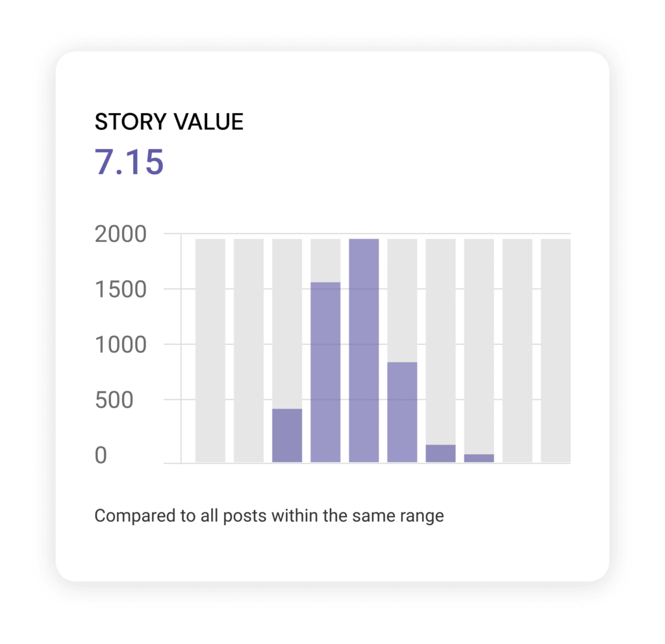
Task: Select the purple bar just under 500
Action: point(287,435)
